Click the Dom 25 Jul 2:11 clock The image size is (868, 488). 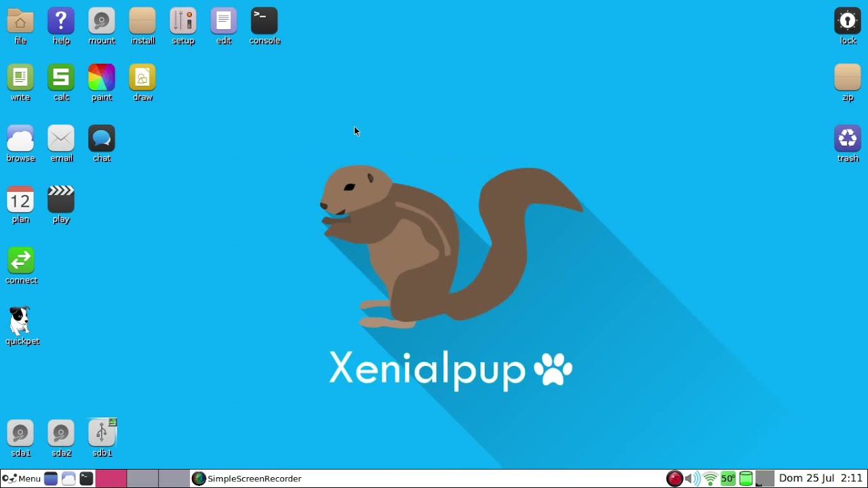tap(821, 479)
